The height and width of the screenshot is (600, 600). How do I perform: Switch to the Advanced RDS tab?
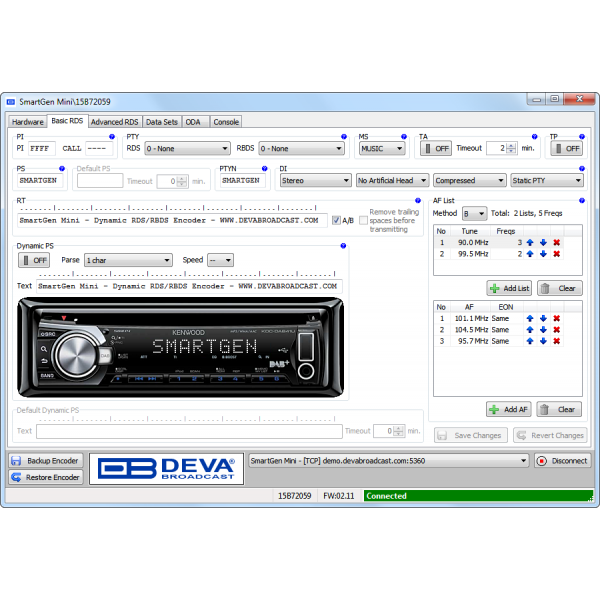tap(114, 122)
